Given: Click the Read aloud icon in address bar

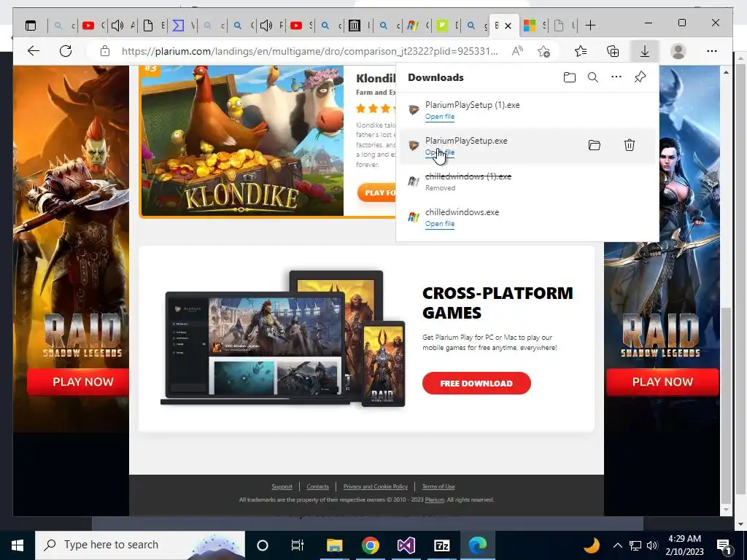Looking at the screenshot, I should tap(517, 51).
